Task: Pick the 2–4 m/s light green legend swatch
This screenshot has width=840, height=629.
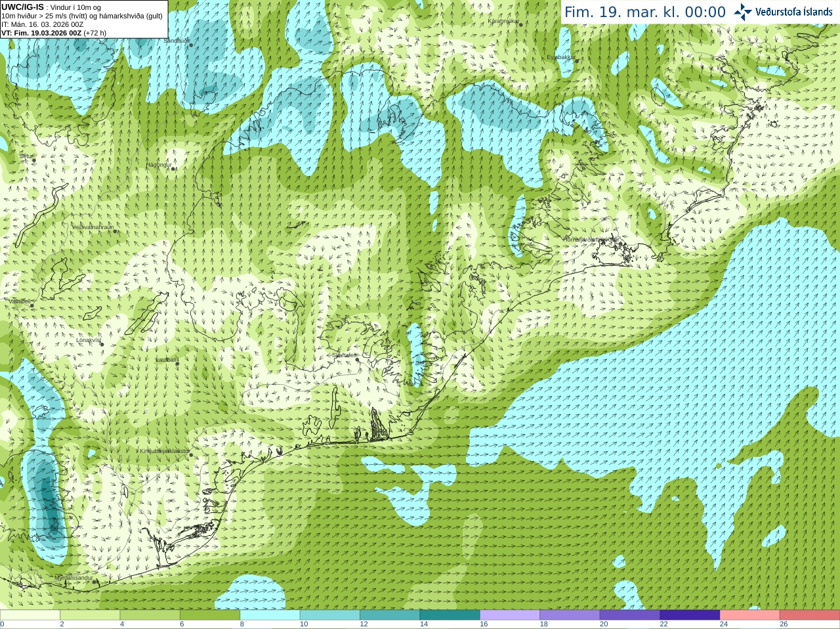Action: (x=90, y=615)
